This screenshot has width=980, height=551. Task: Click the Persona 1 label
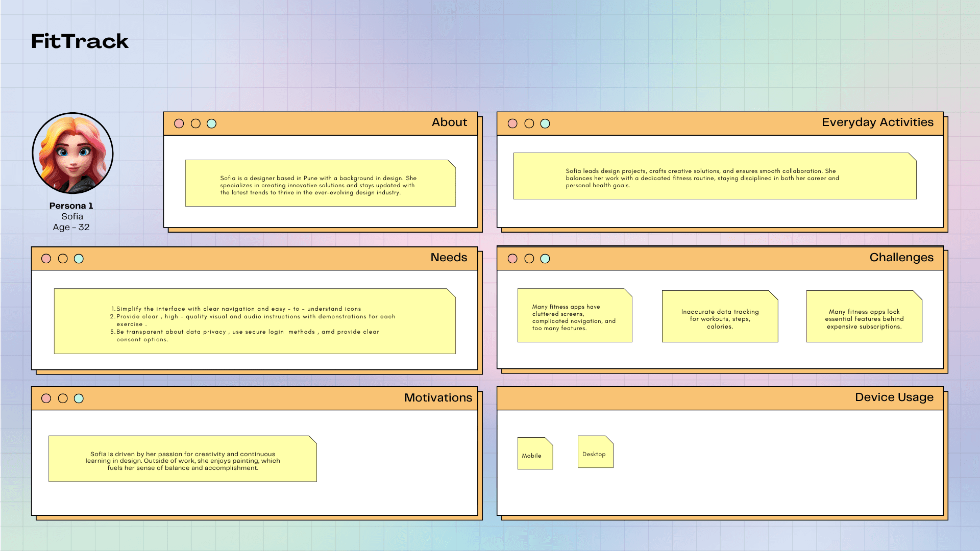tap(71, 206)
